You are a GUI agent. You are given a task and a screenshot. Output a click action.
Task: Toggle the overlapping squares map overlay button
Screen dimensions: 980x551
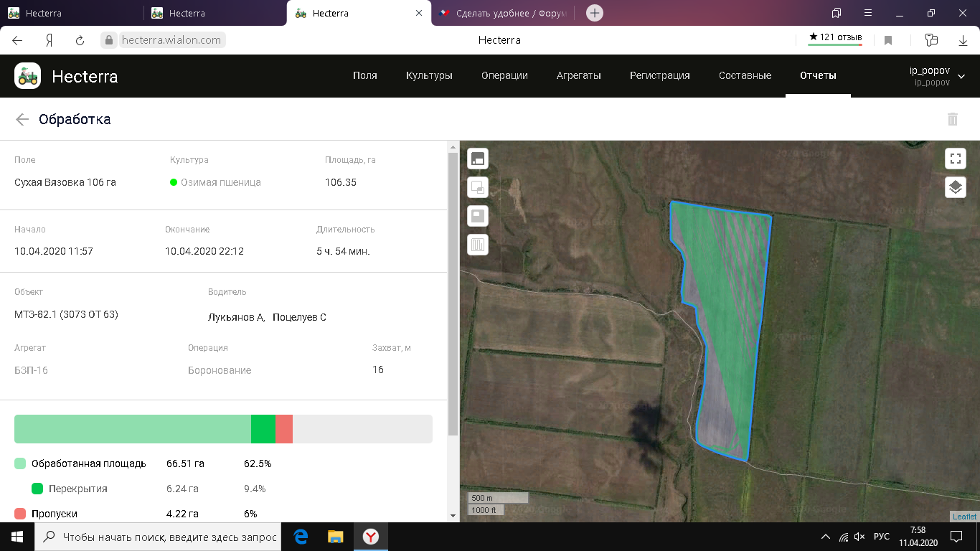(478, 187)
